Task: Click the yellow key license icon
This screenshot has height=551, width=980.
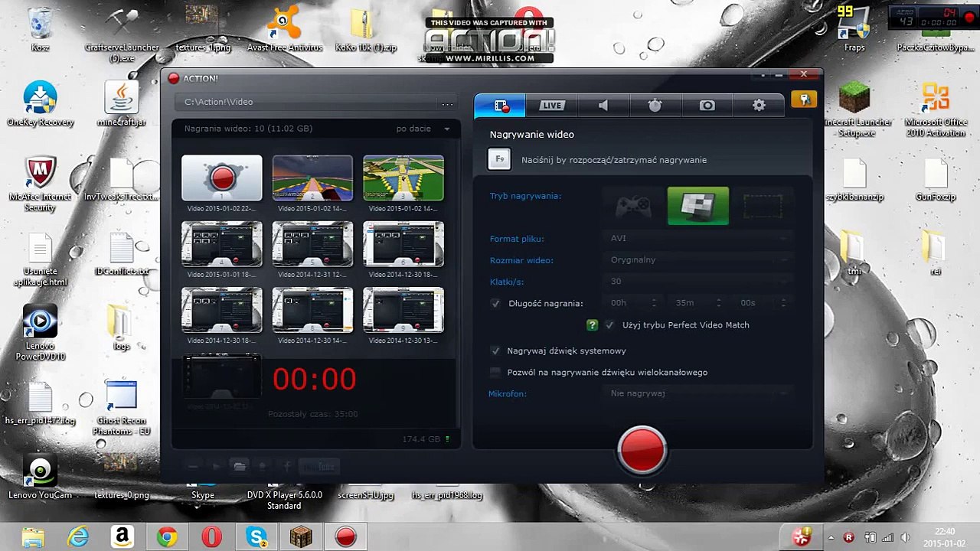Action: (x=804, y=99)
